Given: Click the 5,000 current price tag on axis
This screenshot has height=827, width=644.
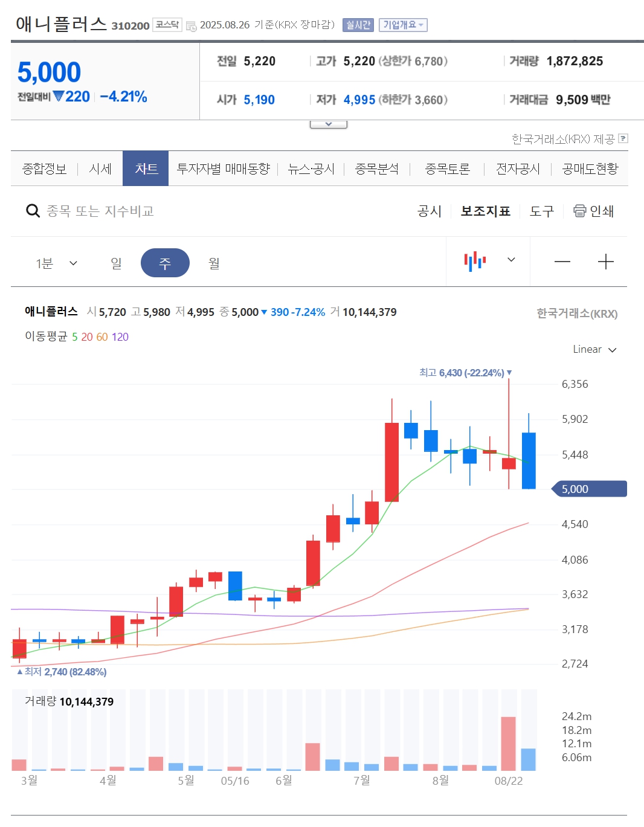Looking at the screenshot, I should coord(590,489).
